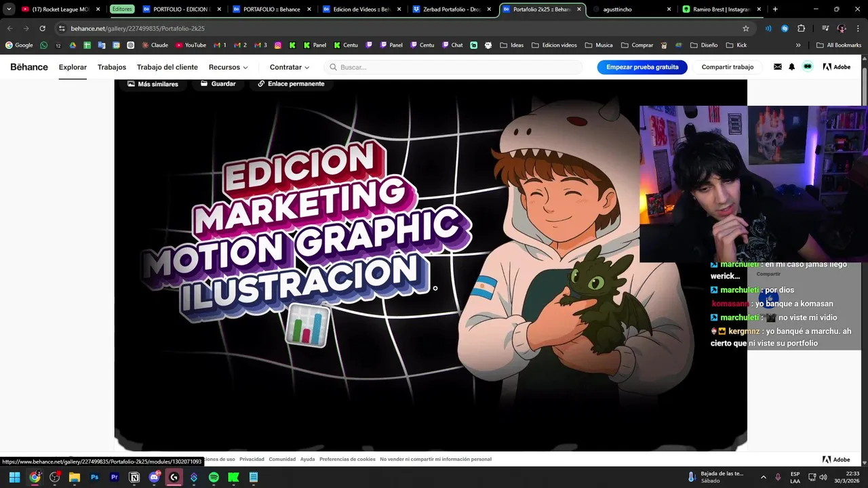868x488 pixels.
Task: Open Trabajo del cliente
Action: (167, 67)
